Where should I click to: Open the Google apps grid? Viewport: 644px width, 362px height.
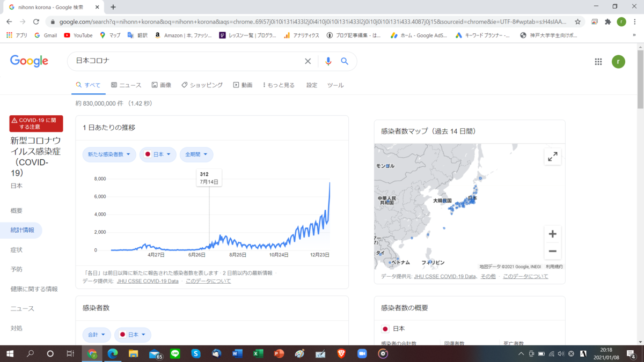tap(598, 62)
